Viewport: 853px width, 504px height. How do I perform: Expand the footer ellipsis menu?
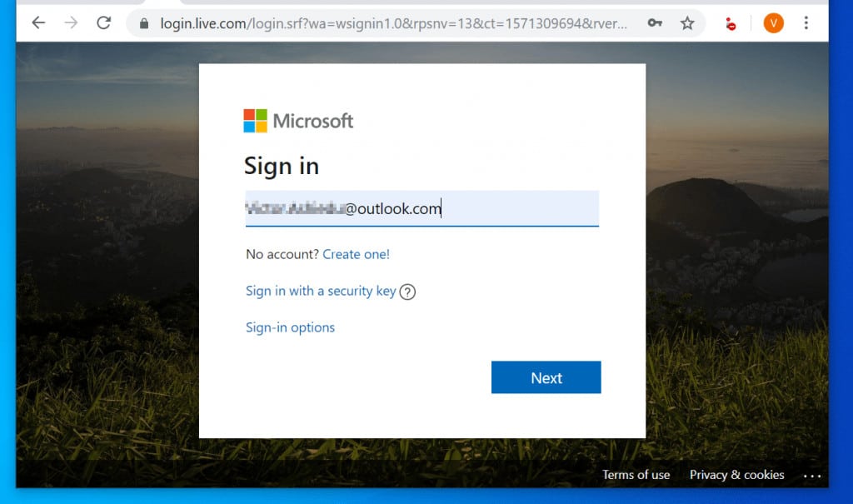812,477
